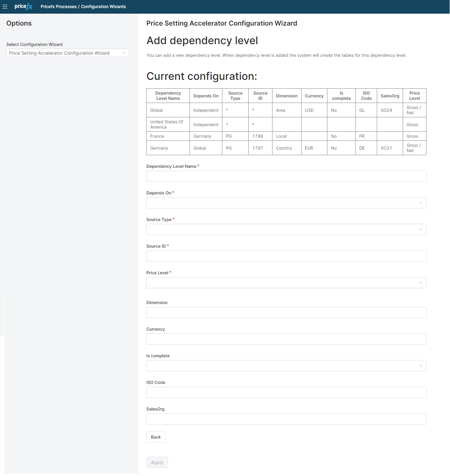
Task: Open the Select Configuration Wizard dropdown
Action: [68, 53]
